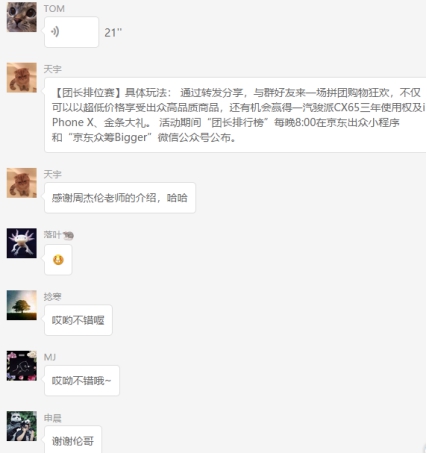Select the 哎哟不错喔 message bubble
Image resolution: width=427 pixels, height=454 pixels.
tap(78, 320)
